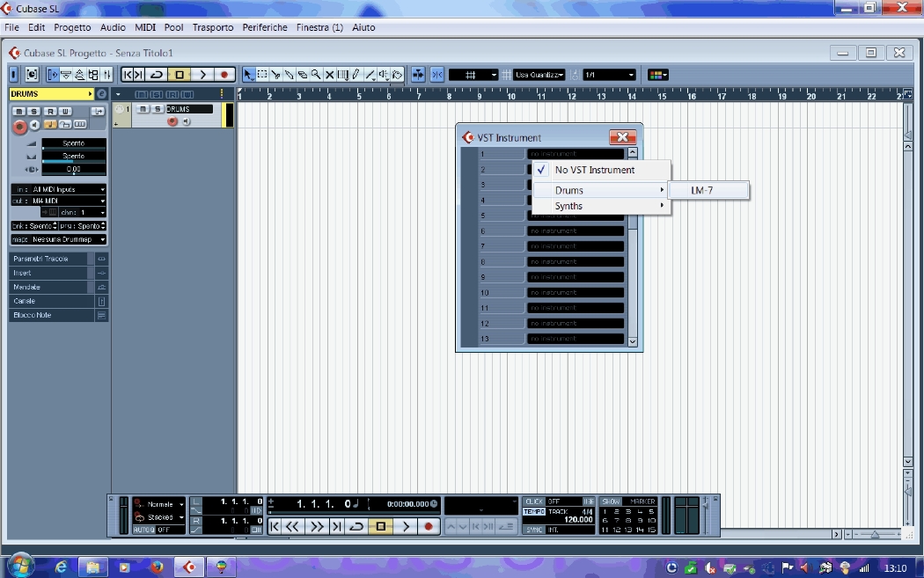Open the Drum map dropdown
924x578 pixels.
[58, 239]
